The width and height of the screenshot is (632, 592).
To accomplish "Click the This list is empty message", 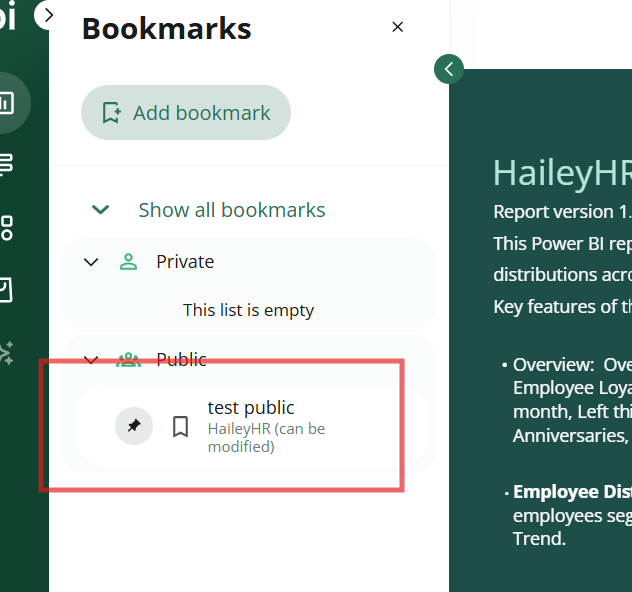I will 248,310.
